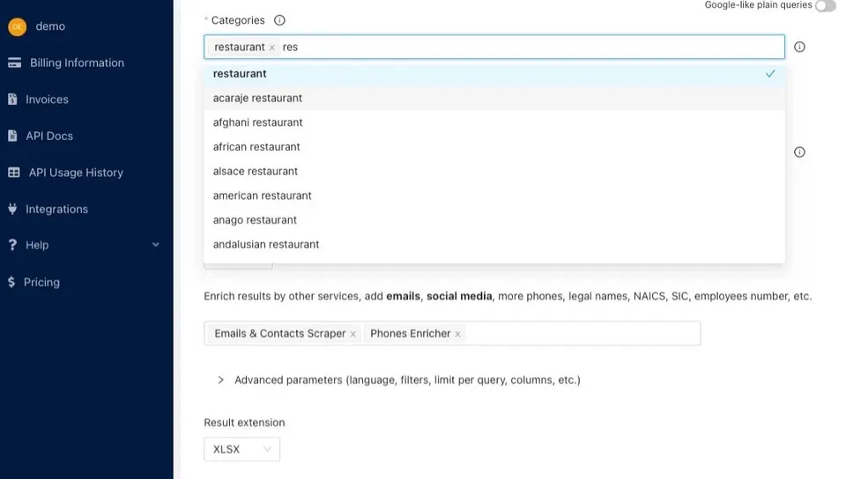Click inside the enrichment services field
This screenshot has width=868, height=479.
coord(582,334)
